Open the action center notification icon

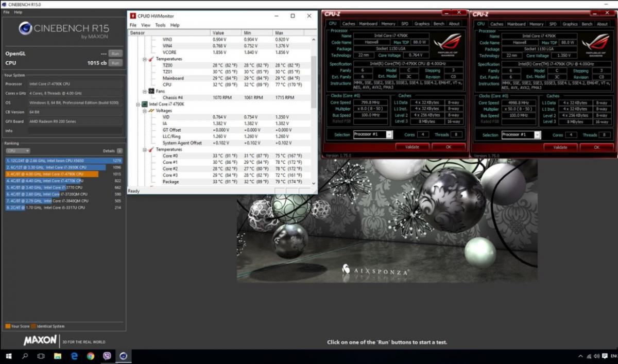click(605, 356)
